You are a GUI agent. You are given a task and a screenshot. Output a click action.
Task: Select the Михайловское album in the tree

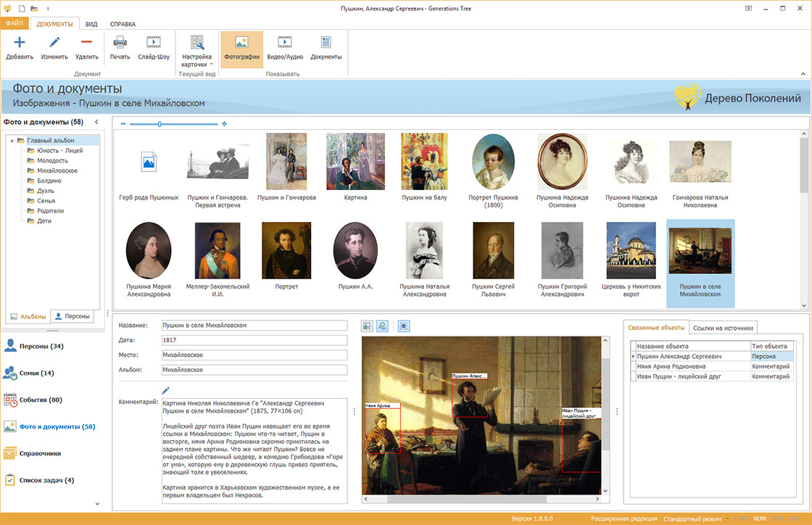pyautogui.click(x=57, y=170)
